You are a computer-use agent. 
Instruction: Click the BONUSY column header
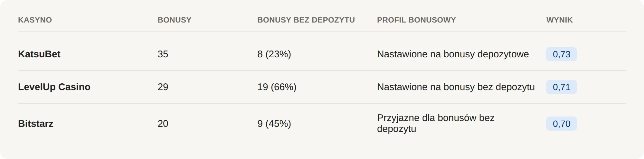[x=175, y=20]
